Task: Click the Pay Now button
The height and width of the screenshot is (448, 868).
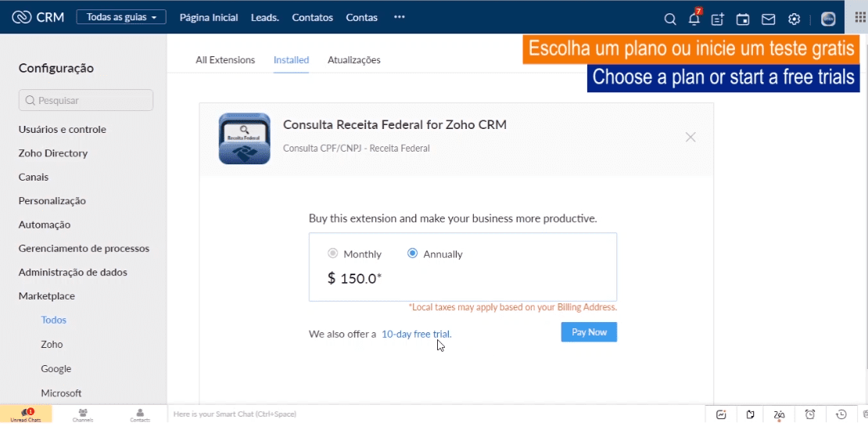Action: point(589,332)
